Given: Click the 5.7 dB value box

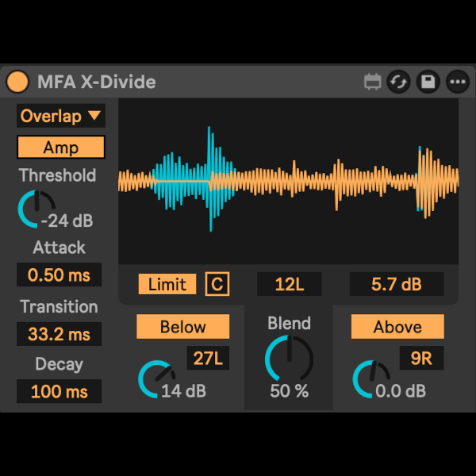Looking at the screenshot, I should [397, 284].
